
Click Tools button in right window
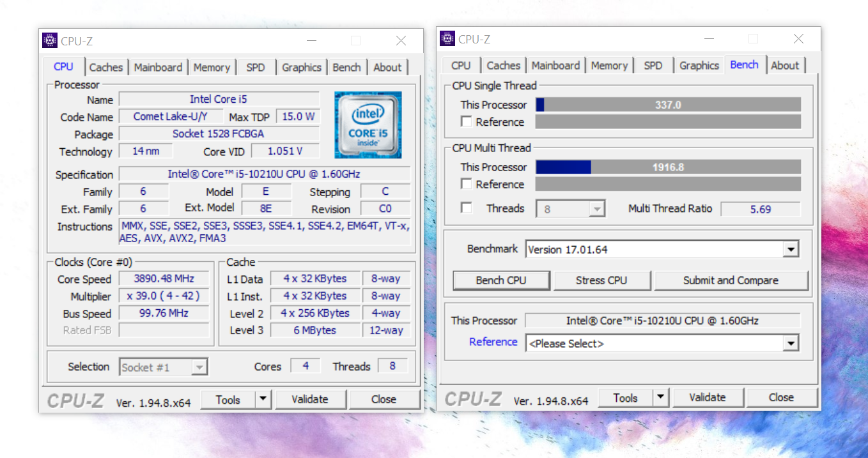tap(626, 397)
